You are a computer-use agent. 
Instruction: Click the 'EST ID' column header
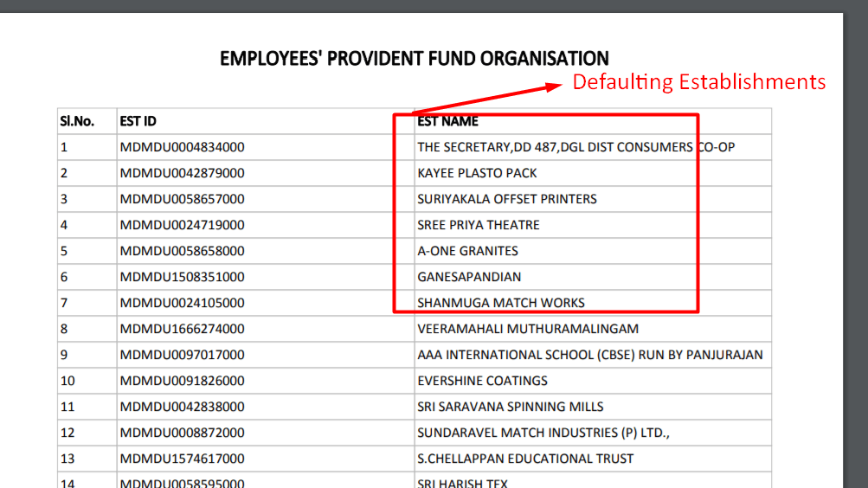coord(138,121)
